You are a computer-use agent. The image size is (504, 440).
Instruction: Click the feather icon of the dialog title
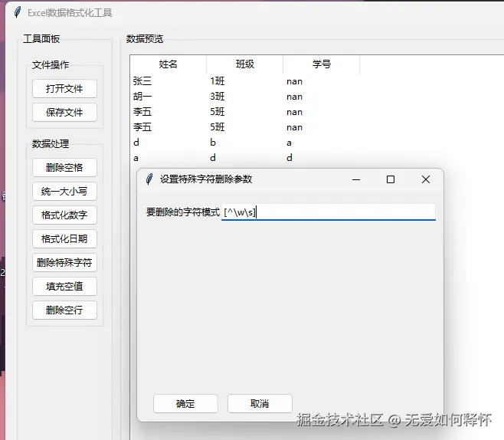pos(149,179)
